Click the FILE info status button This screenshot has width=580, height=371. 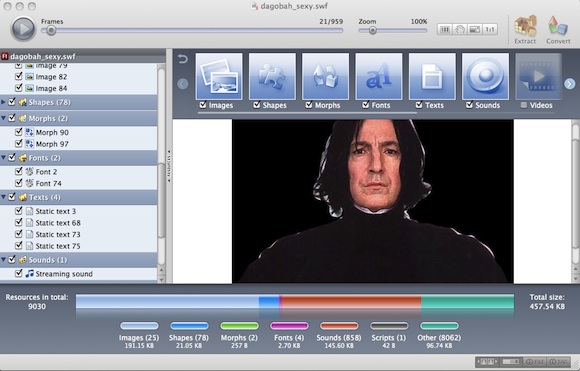(535, 361)
